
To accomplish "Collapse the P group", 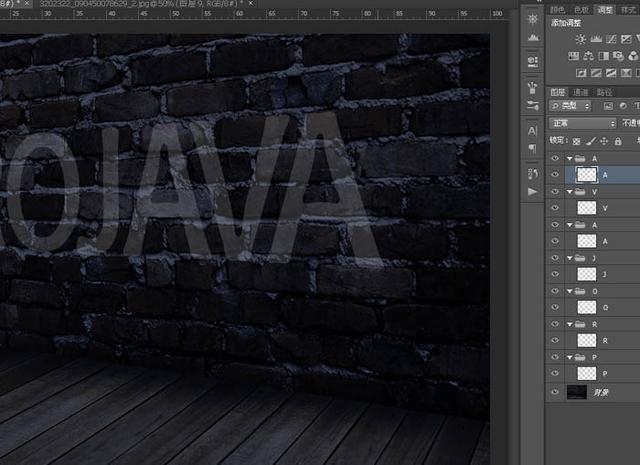I will click(x=569, y=357).
